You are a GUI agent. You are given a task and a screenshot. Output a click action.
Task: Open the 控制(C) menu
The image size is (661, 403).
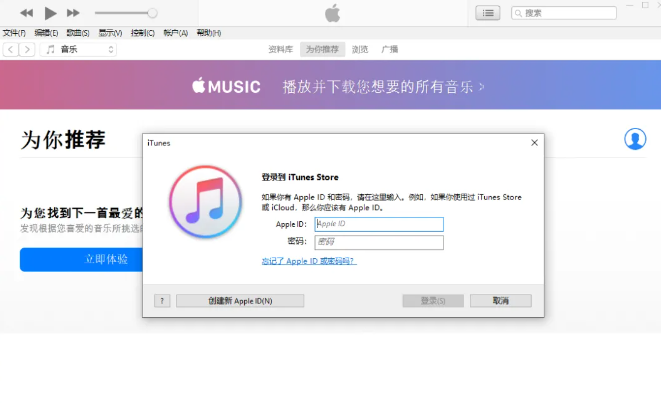tap(142, 33)
